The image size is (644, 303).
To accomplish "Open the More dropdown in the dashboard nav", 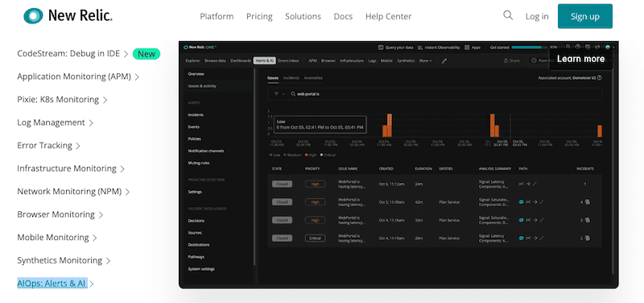I will click(426, 60).
